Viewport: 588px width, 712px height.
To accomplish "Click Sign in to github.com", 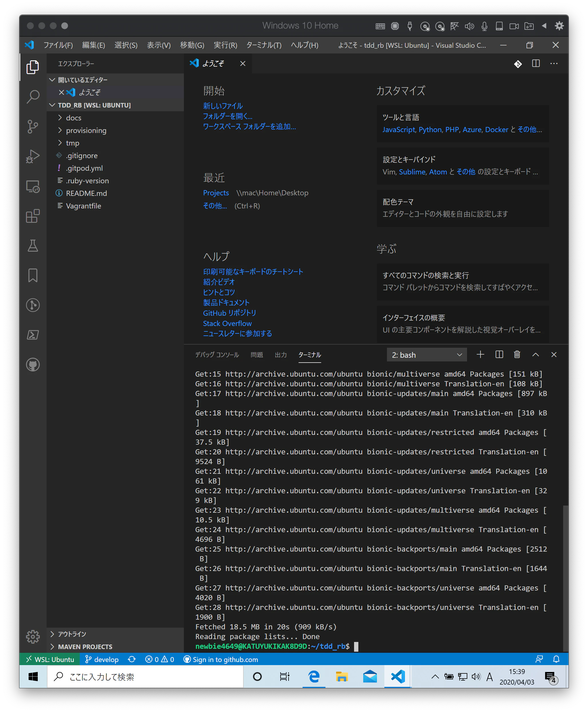I will 221,659.
